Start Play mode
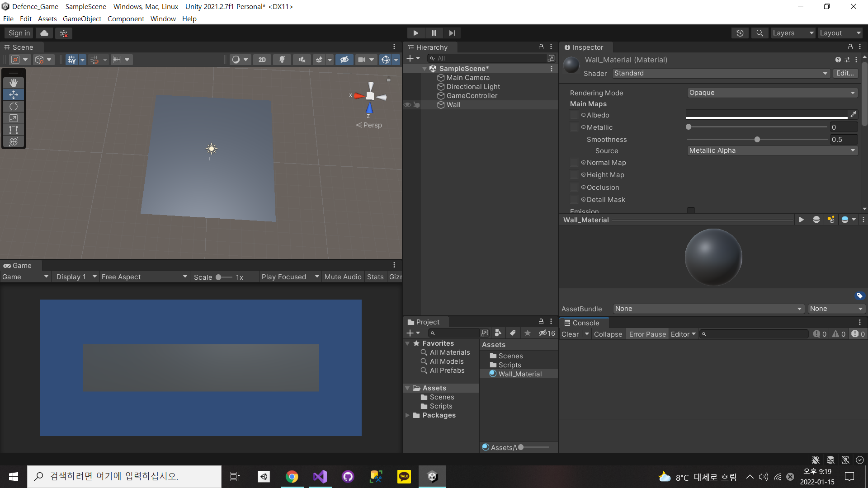868x488 pixels. click(415, 33)
